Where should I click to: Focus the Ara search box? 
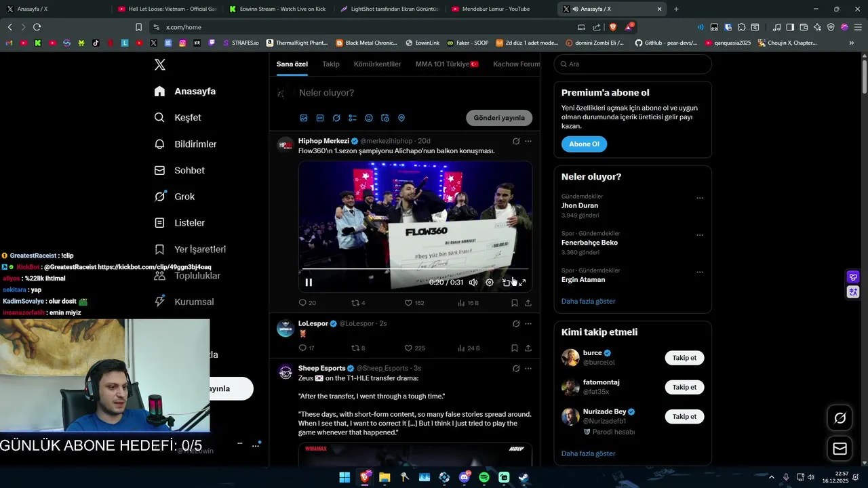[x=633, y=64]
